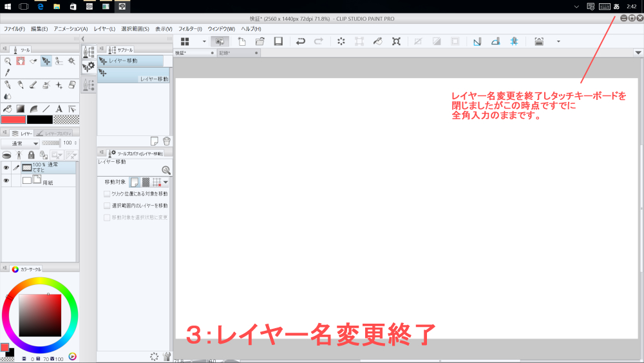Click the Save icon in command bar

(x=278, y=41)
